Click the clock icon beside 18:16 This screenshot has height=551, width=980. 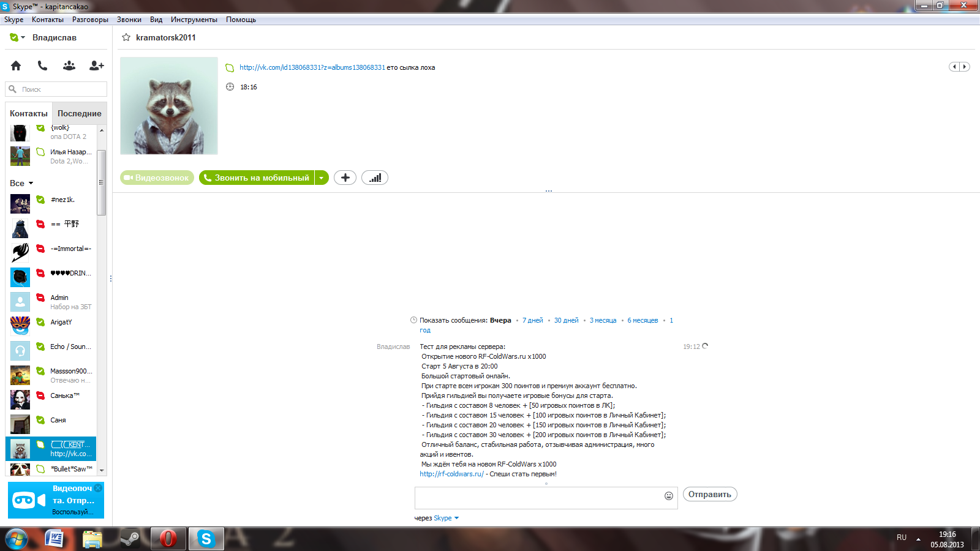(x=230, y=87)
